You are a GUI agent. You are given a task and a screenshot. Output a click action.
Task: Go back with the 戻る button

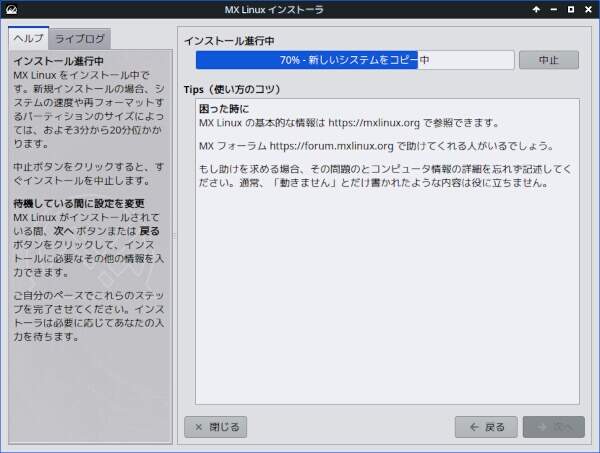pyautogui.click(x=486, y=426)
